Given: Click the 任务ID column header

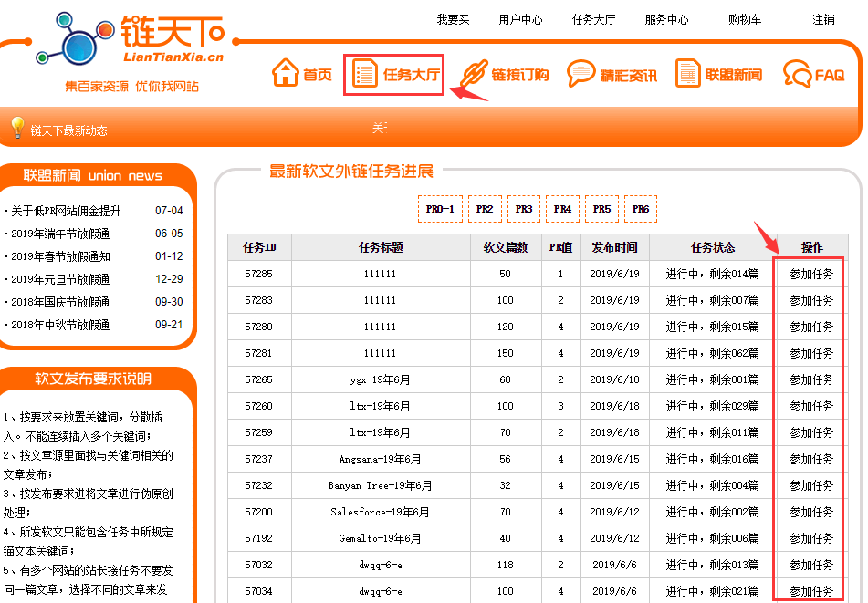Looking at the screenshot, I should point(259,247).
